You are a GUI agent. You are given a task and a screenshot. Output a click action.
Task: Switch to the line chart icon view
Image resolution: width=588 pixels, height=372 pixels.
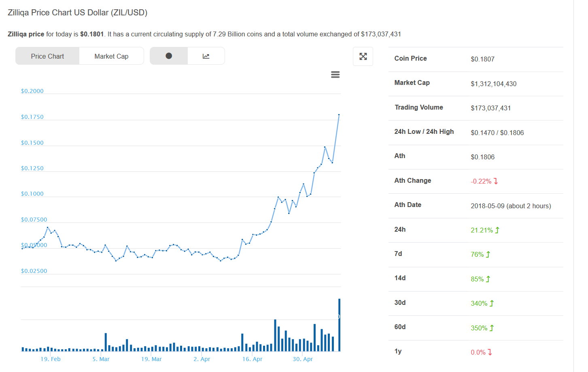click(x=206, y=56)
